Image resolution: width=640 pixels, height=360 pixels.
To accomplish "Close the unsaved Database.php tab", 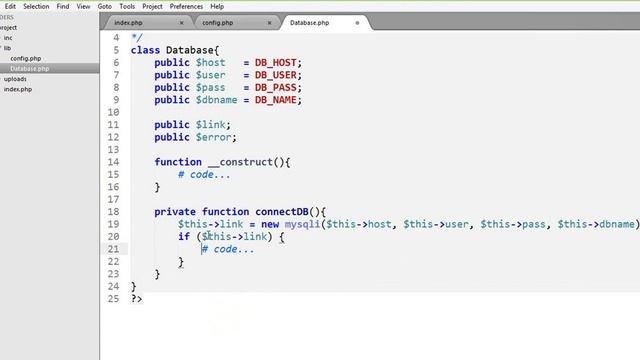I will 357,23.
